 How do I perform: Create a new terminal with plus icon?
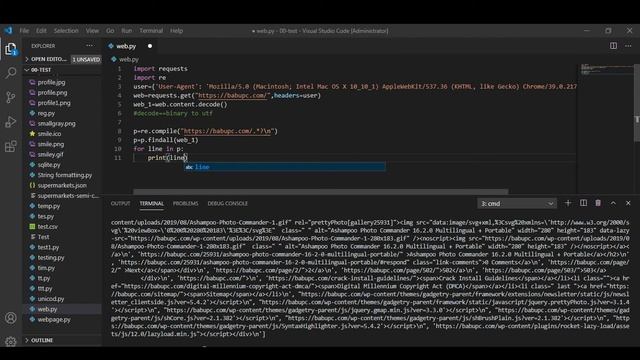(568, 203)
